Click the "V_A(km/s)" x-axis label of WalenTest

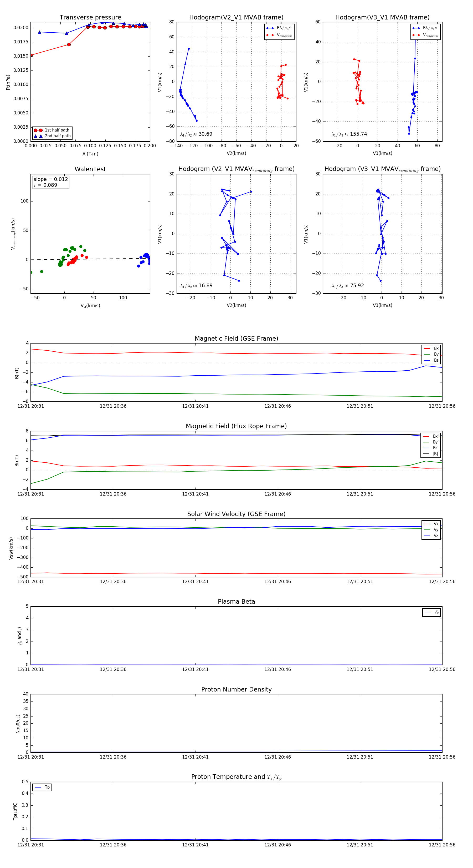(x=90, y=306)
